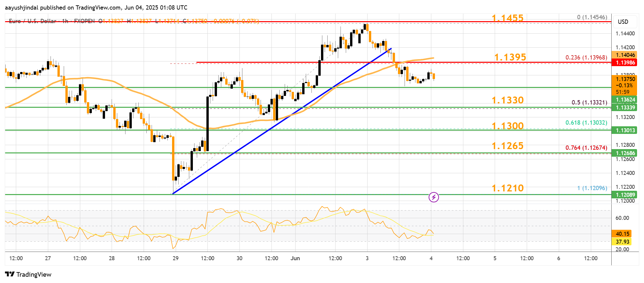This screenshot has width=644, height=283.
Task: Select the 1.1210 support level label
Action: click(508, 188)
